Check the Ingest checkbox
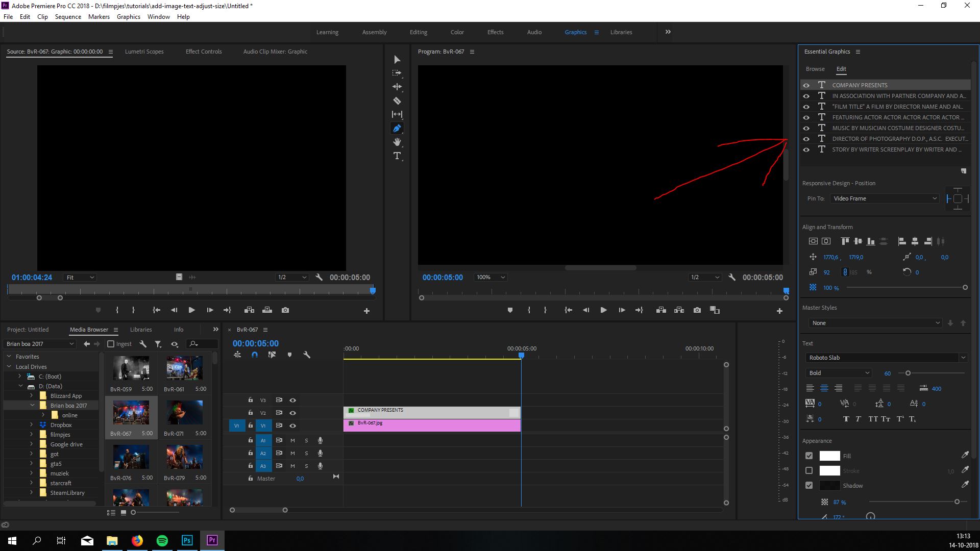The image size is (980, 551). [x=111, y=344]
